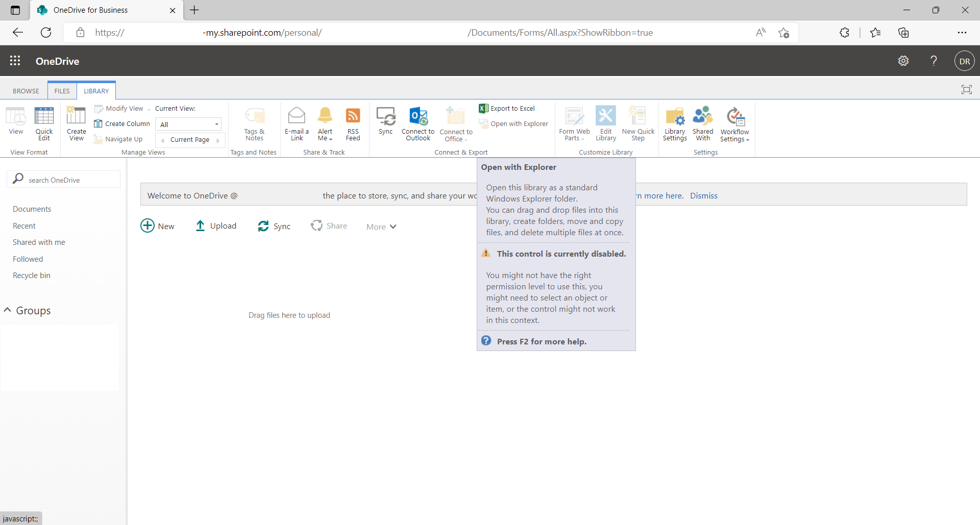Open the settings gear in OneDrive header
The height and width of the screenshot is (525, 980).
tap(903, 61)
